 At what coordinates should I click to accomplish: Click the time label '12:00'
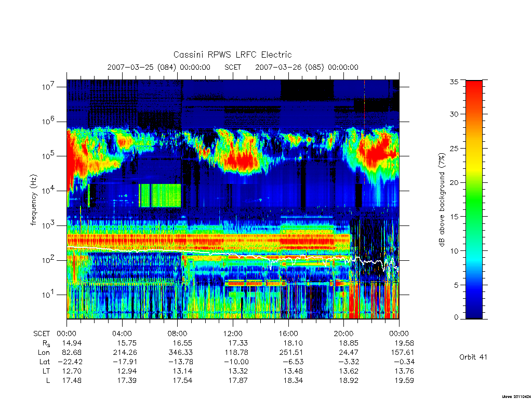233,334
